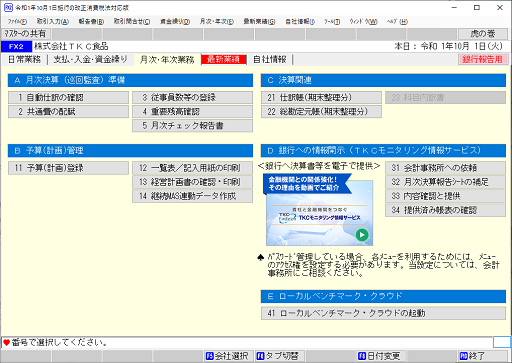Screen dimensions: 512x363
Task: Open 3 従事員数等の登録
Action: pos(192,98)
